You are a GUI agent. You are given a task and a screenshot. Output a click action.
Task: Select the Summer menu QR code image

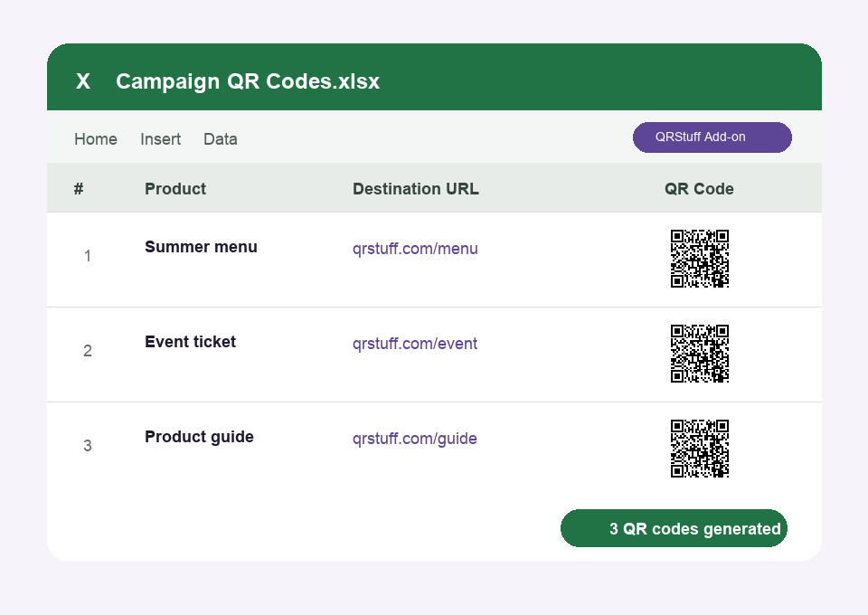[700, 259]
